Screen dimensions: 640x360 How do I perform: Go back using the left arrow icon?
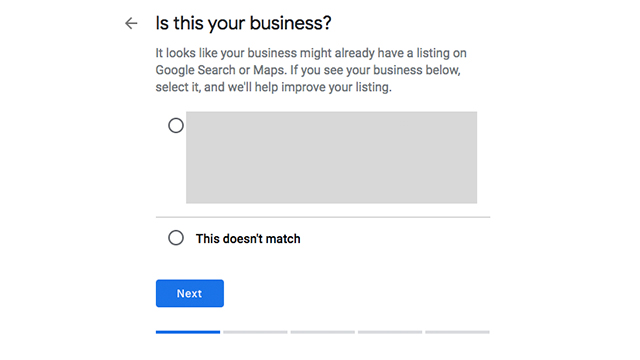tap(131, 23)
